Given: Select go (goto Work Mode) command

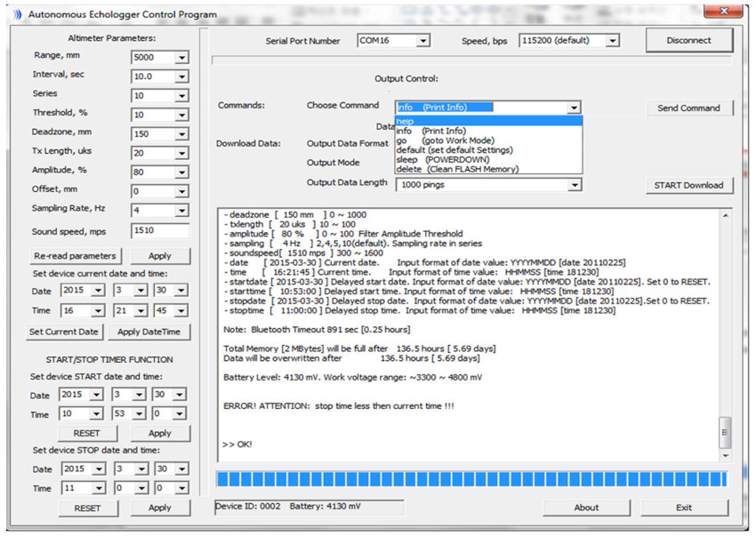Looking at the screenshot, I should (488, 140).
